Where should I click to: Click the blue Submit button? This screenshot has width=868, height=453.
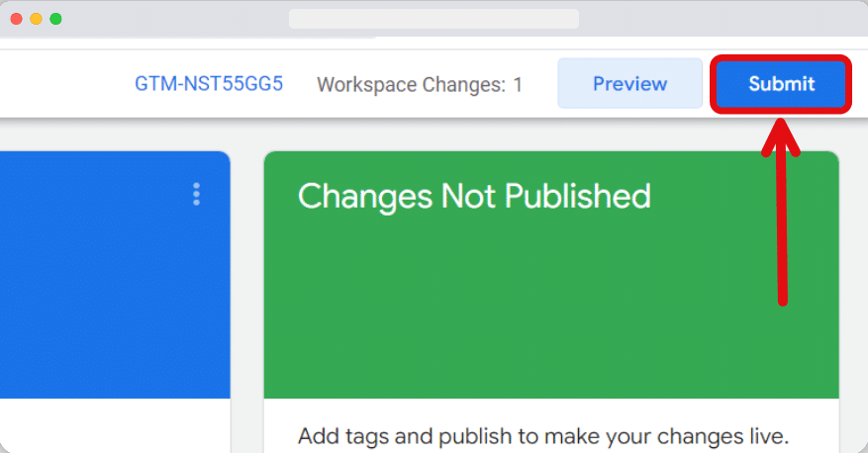(x=781, y=84)
